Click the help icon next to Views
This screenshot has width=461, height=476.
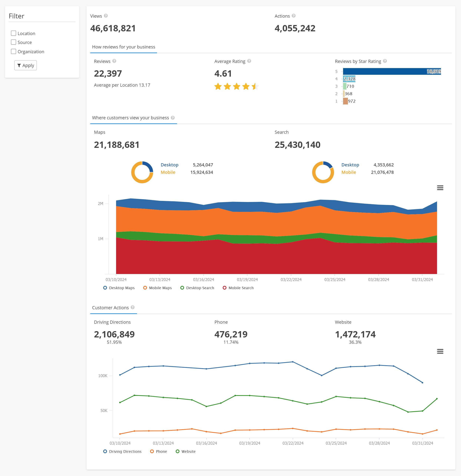coord(106,16)
